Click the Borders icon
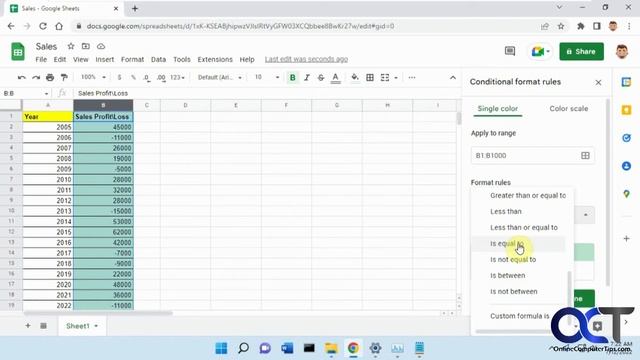Image resolution: width=640 pixels, height=360 pixels. coord(370,78)
